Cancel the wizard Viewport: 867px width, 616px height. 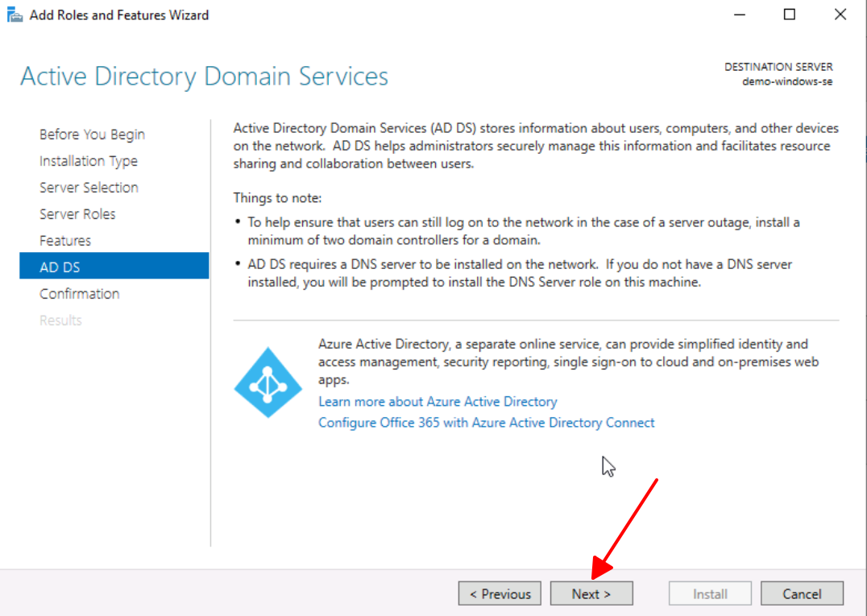(802, 594)
